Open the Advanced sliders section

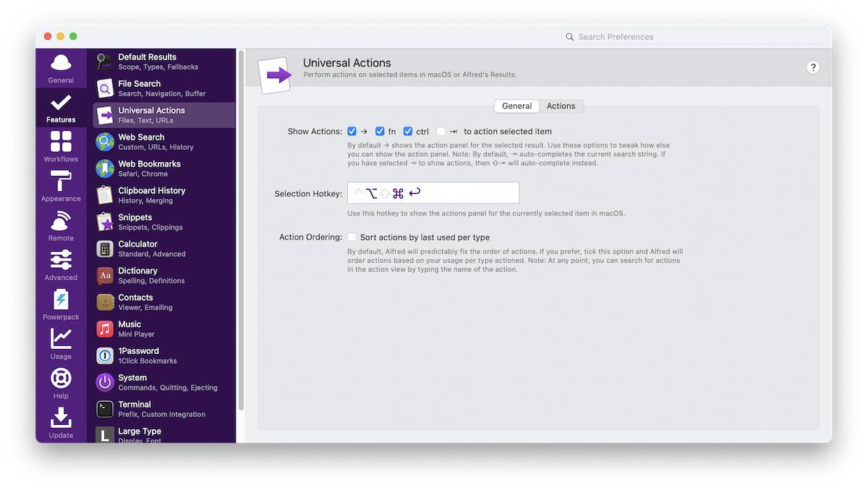pos(61,265)
